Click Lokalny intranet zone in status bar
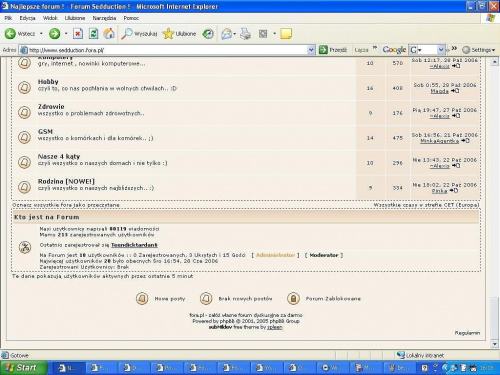Screen dimensions: 500x375 coord(421,355)
